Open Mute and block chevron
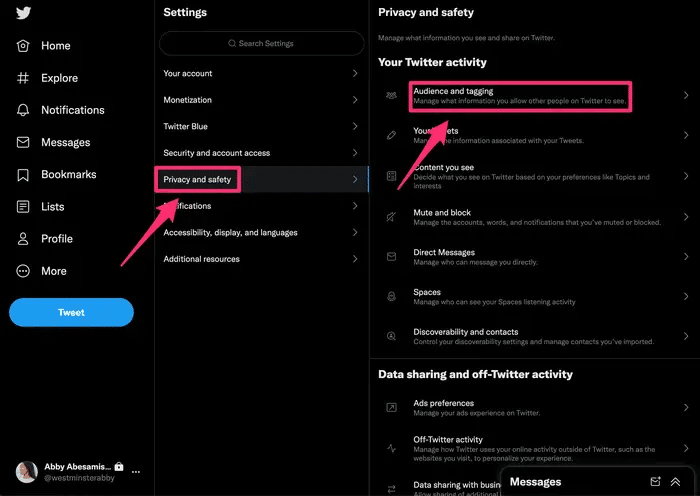The width and height of the screenshot is (700, 496). point(686,217)
